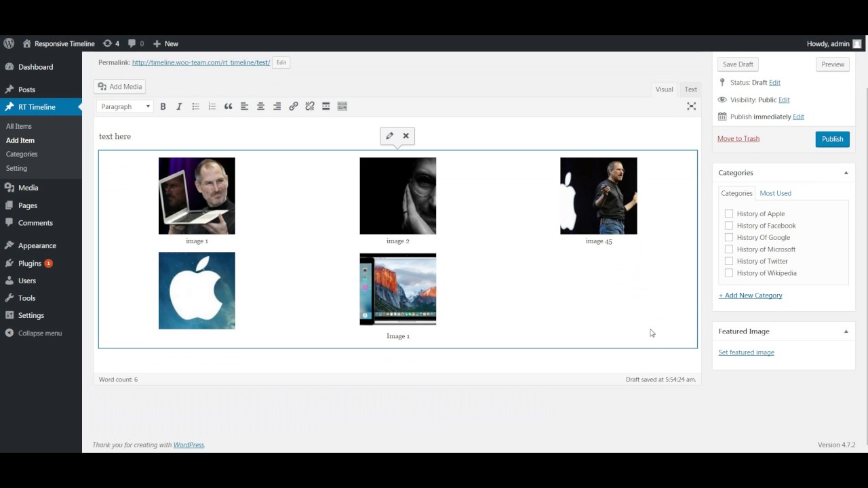Align text left
The image size is (868, 488).
(x=244, y=106)
